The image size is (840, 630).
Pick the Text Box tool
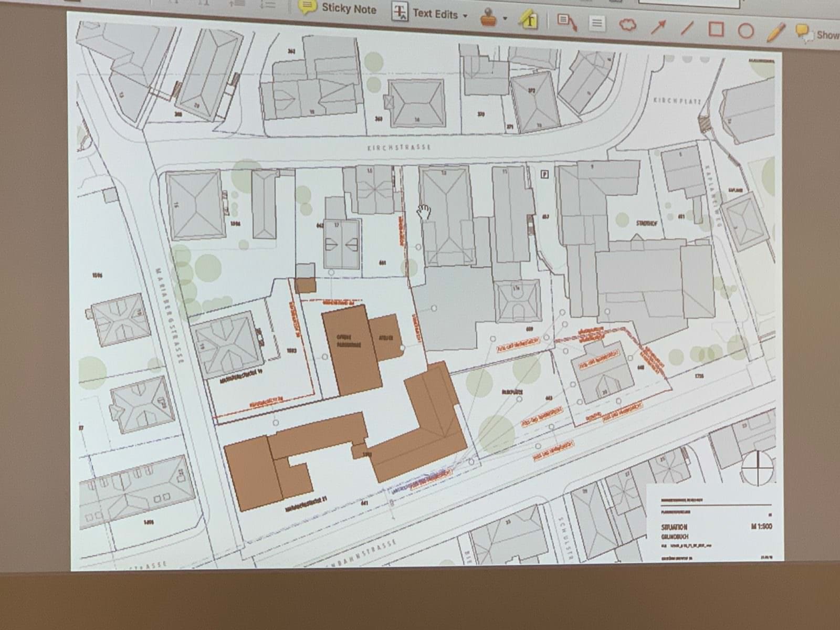596,24
